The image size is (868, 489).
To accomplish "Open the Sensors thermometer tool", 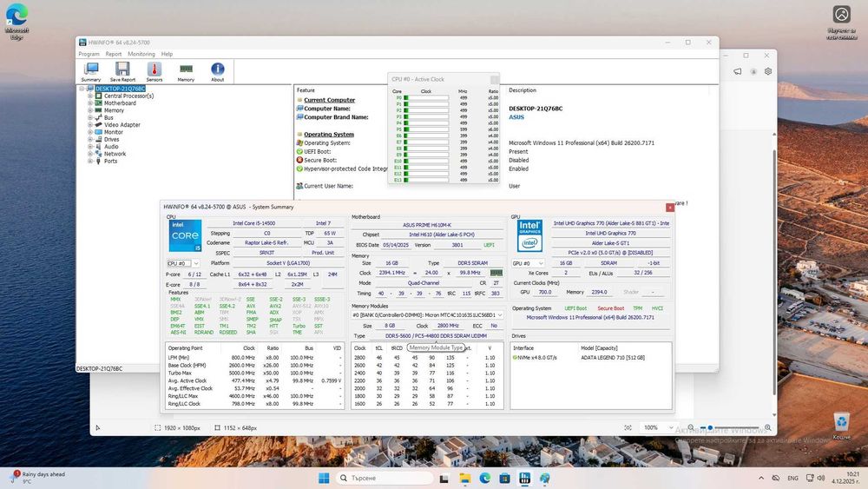I will (155, 72).
